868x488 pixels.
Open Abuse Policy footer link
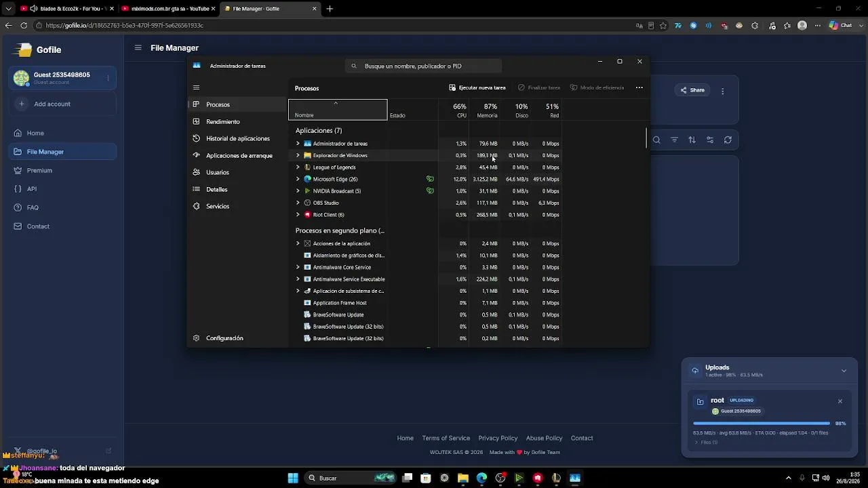click(544, 439)
